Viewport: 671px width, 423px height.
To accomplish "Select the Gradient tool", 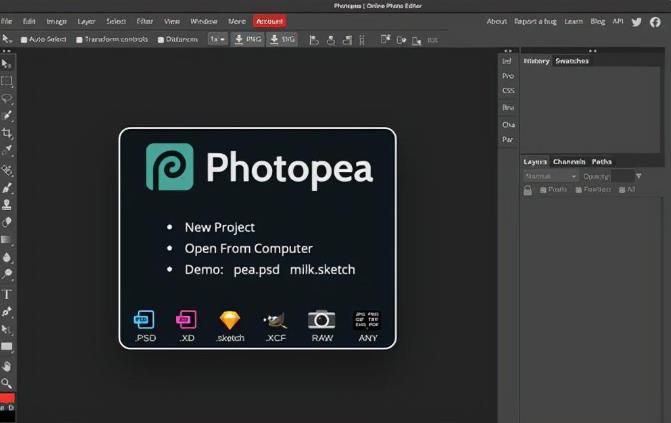I will [6, 240].
